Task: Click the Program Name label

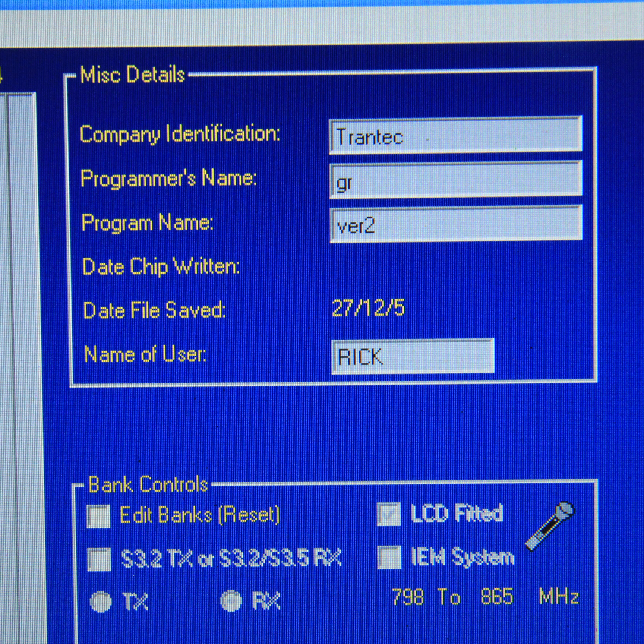Action: tap(148, 223)
